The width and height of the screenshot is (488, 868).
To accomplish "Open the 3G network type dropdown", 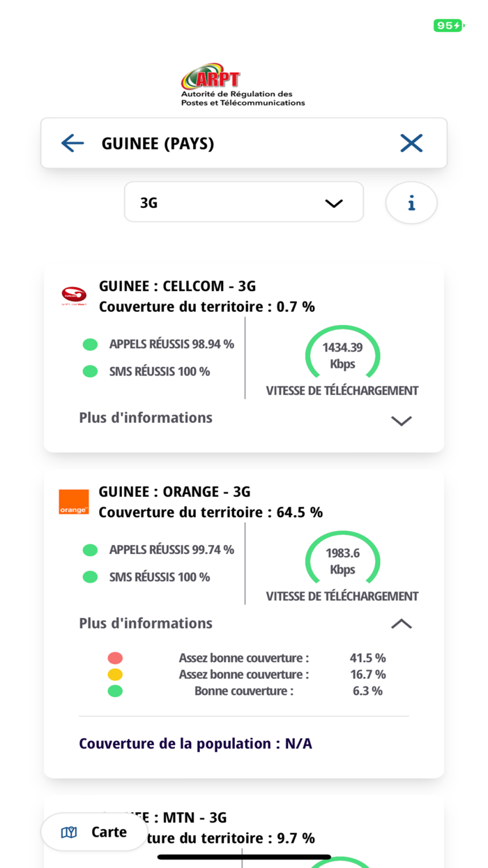I will [x=243, y=202].
